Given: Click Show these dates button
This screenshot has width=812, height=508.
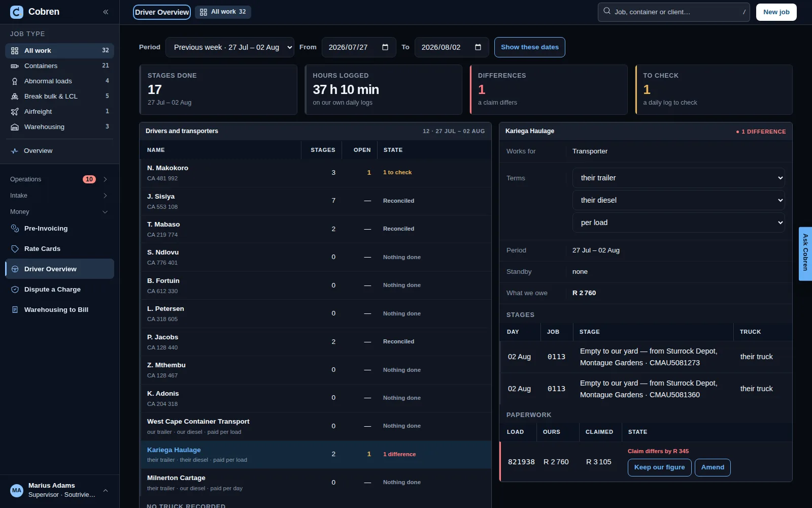Looking at the screenshot, I should coord(530,47).
